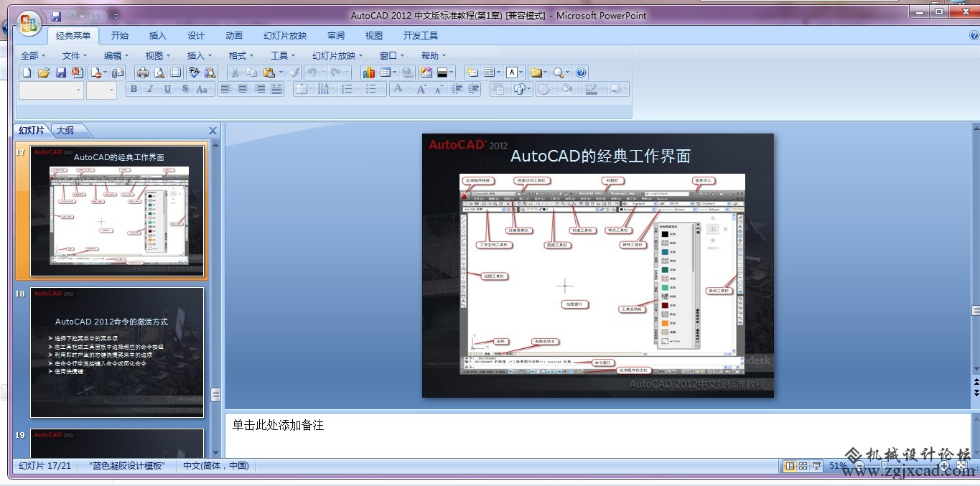Switch to the 开始 ribbon tab
The image size is (980, 486).
[120, 35]
